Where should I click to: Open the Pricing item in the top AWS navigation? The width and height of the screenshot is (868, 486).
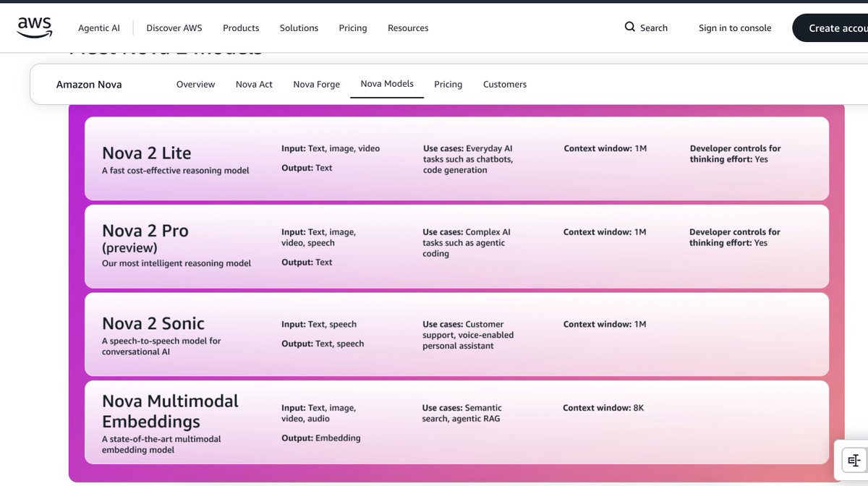tap(353, 28)
